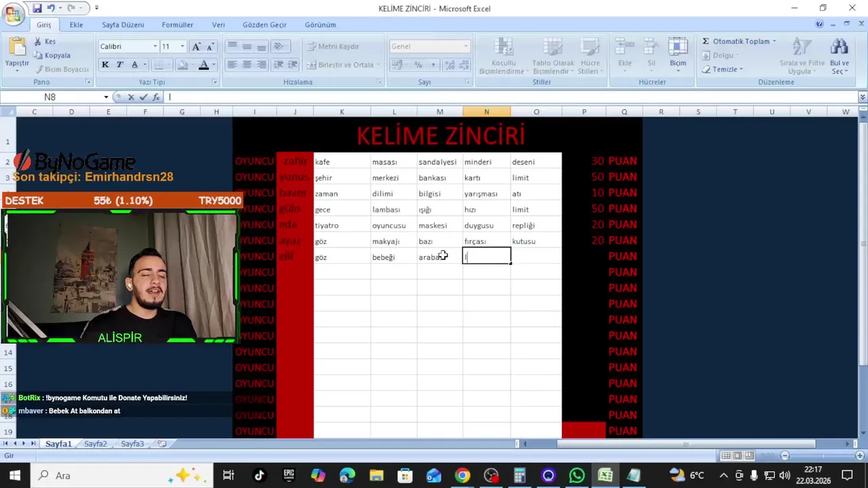Open the Biçim format cells menu

[x=678, y=56]
